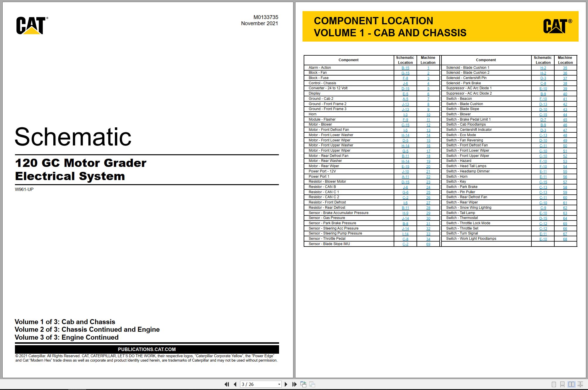Screen dimensions: 588x390
Task: Click machine location 48 for Switch - Eco Mode
Action: pos(565,135)
